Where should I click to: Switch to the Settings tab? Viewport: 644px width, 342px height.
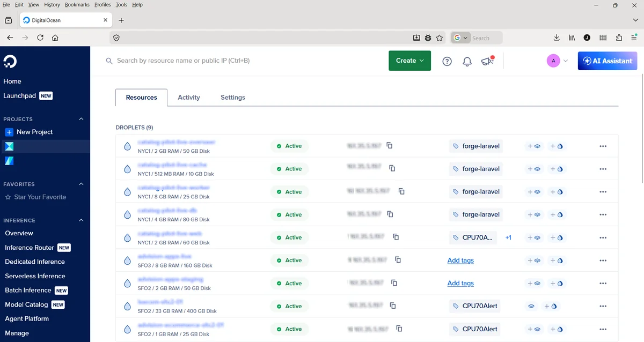point(233,98)
